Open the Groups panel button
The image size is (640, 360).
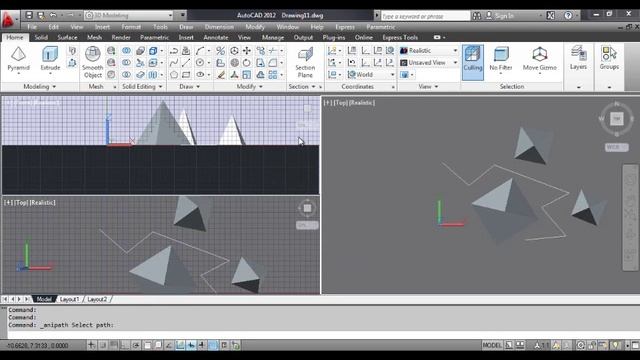[609, 58]
